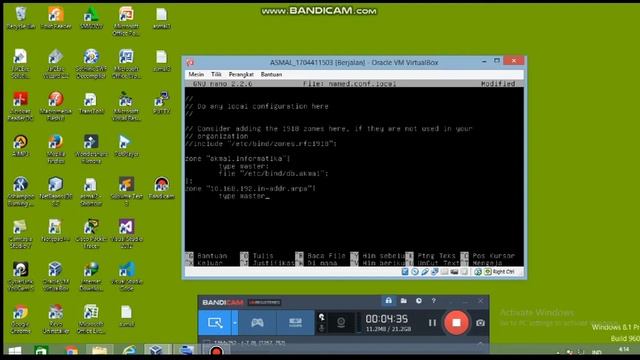The image size is (640, 360).
Task: Click the Bandicam UNREGISTERED label
Action: pyautogui.click(x=264, y=302)
